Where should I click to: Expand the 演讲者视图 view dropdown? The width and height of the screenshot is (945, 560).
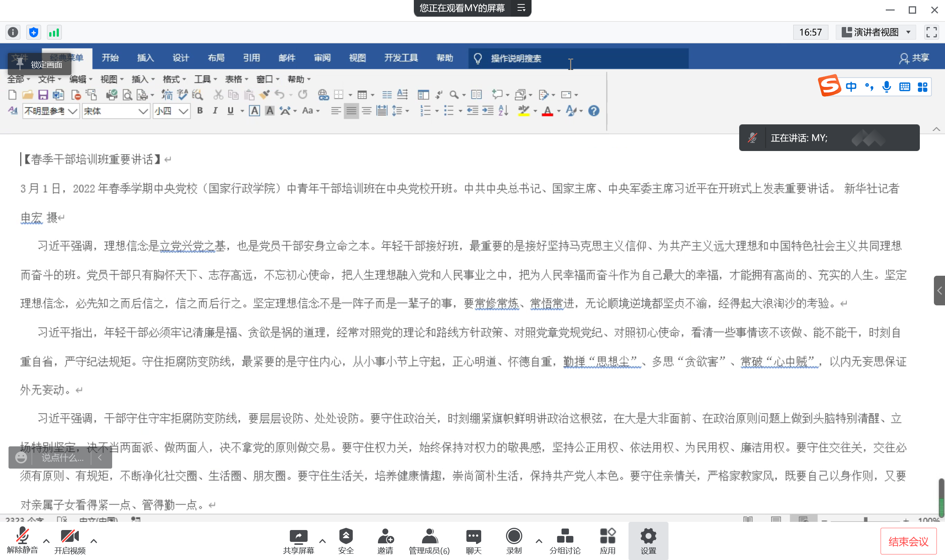[x=908, y=33]
